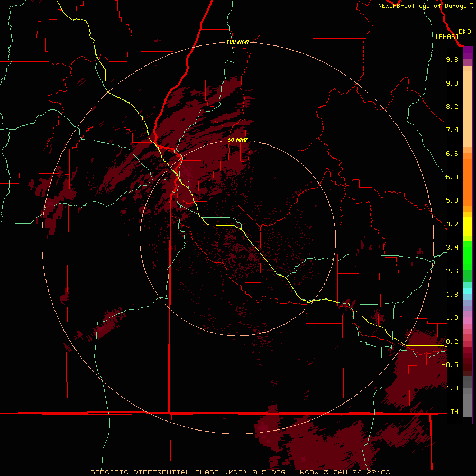This screenshot has height=476, width=476.
Task: Click the 6.6 scale value
Action: point(452,153)
